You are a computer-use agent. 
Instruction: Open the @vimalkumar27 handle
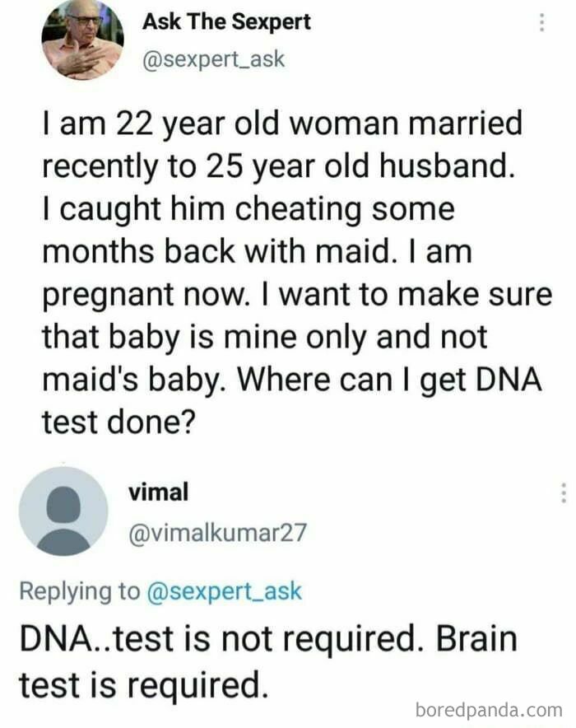coord(217,533)
